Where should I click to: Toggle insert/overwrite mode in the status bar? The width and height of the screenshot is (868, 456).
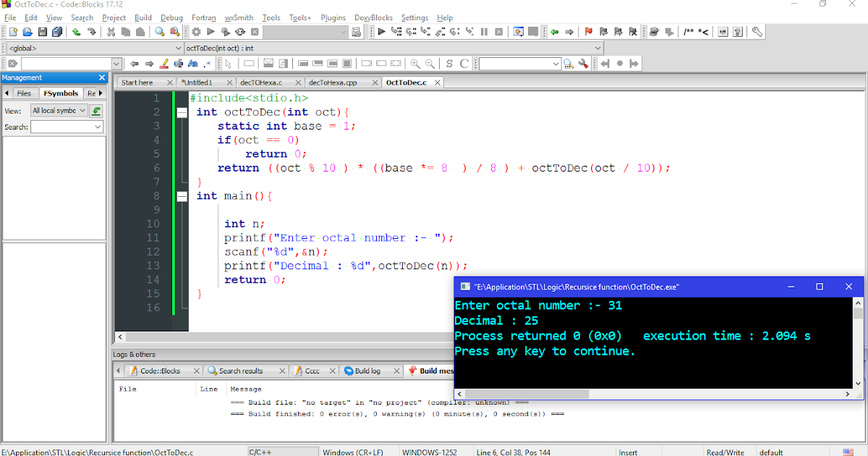coord(629,452)
